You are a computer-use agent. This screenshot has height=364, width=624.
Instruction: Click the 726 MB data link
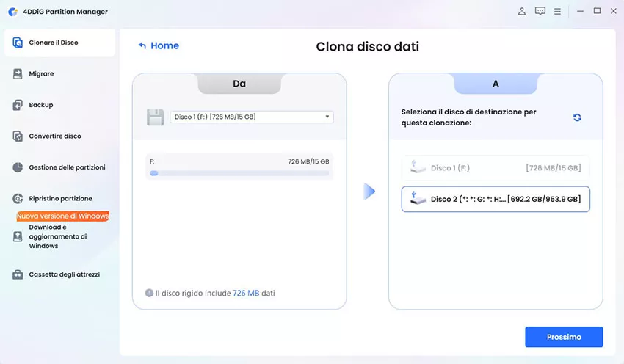tap(246, 294)
